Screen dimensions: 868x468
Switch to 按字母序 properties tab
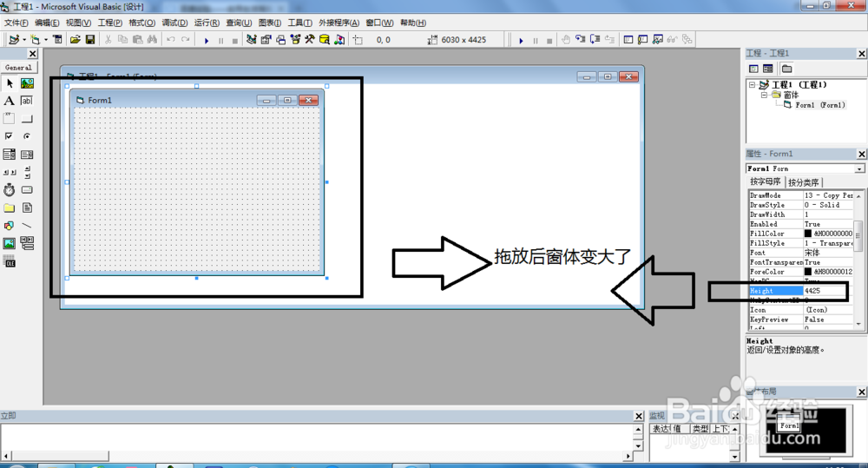(x=765, y=181)
